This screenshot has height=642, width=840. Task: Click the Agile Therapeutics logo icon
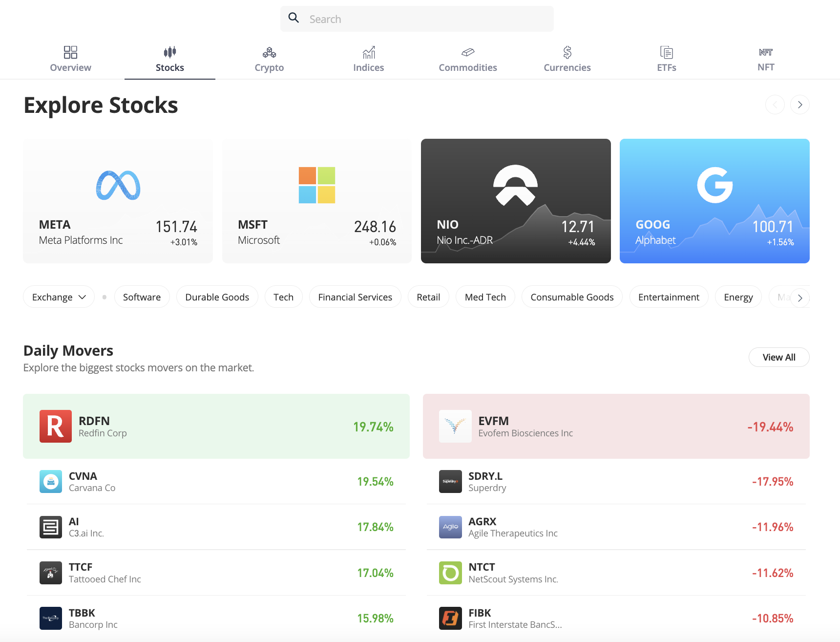coord(450,527)
